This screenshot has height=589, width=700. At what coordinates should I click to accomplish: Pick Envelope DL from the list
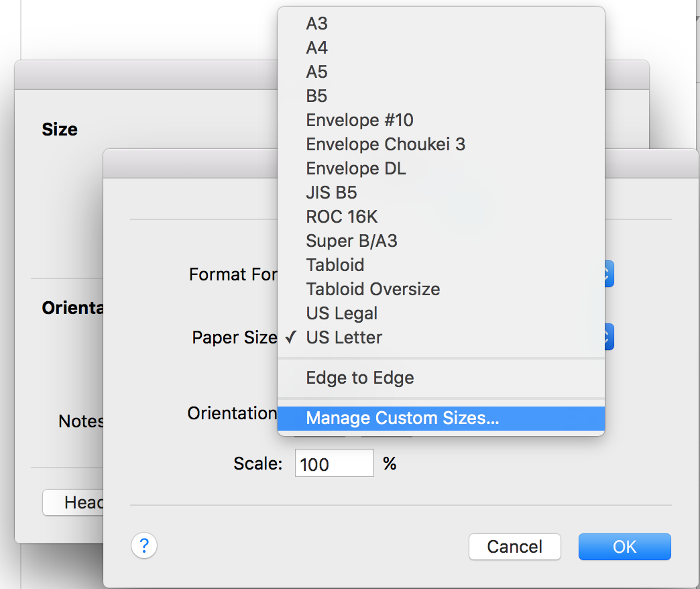click(356, 168)
